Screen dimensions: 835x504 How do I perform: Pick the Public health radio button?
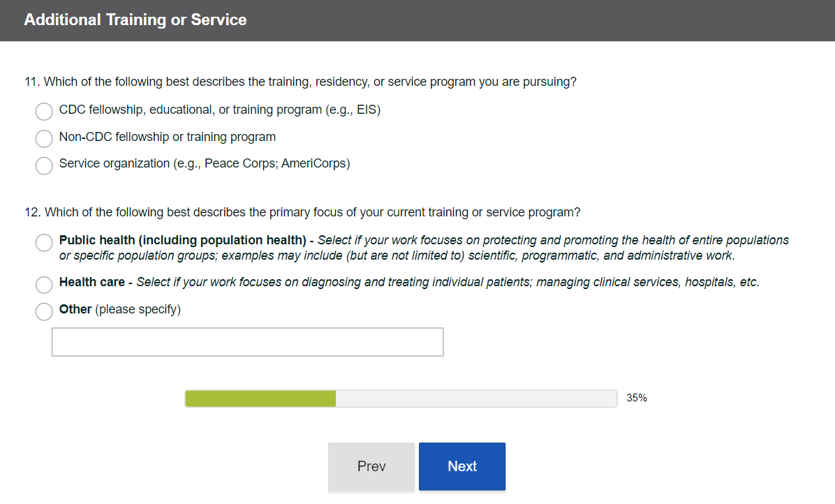click(x=44, y=242)
